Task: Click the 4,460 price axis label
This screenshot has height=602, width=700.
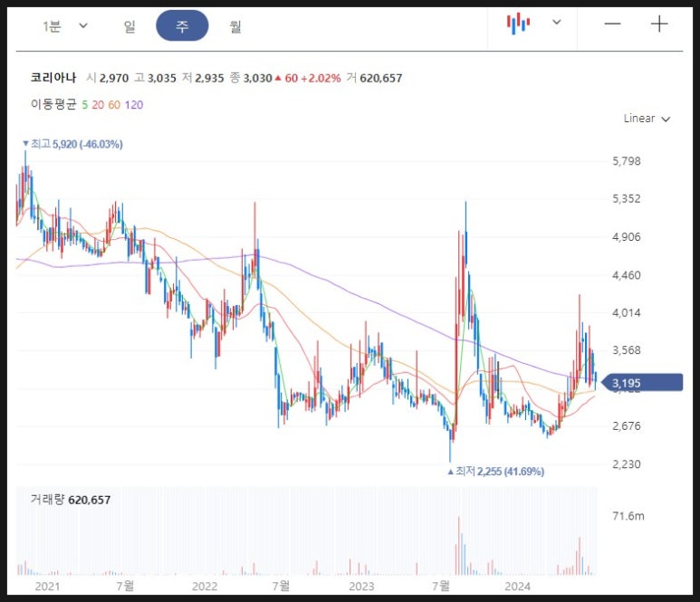Action: tap(627, 275)
